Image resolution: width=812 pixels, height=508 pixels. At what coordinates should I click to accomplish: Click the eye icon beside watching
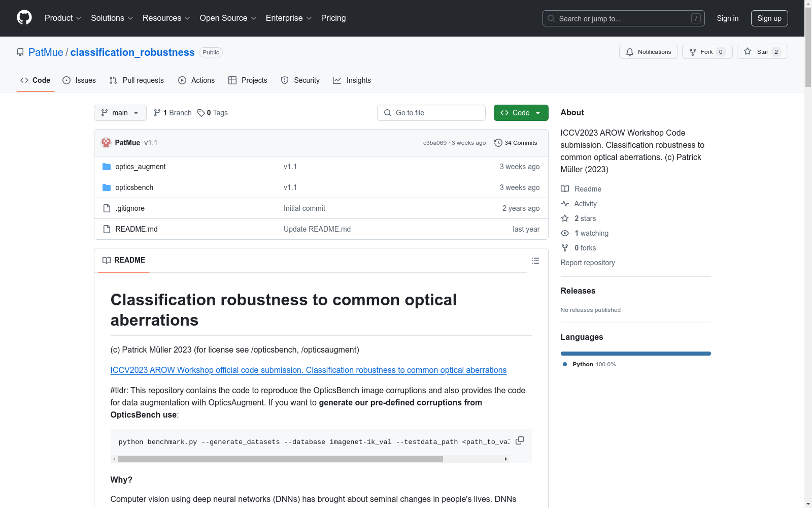(x=565, y=233)
